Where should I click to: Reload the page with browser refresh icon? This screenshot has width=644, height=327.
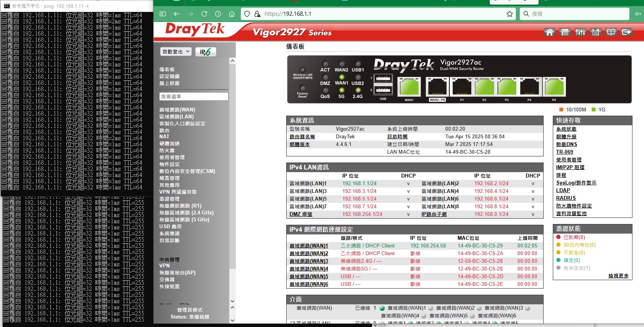(204, 14)
